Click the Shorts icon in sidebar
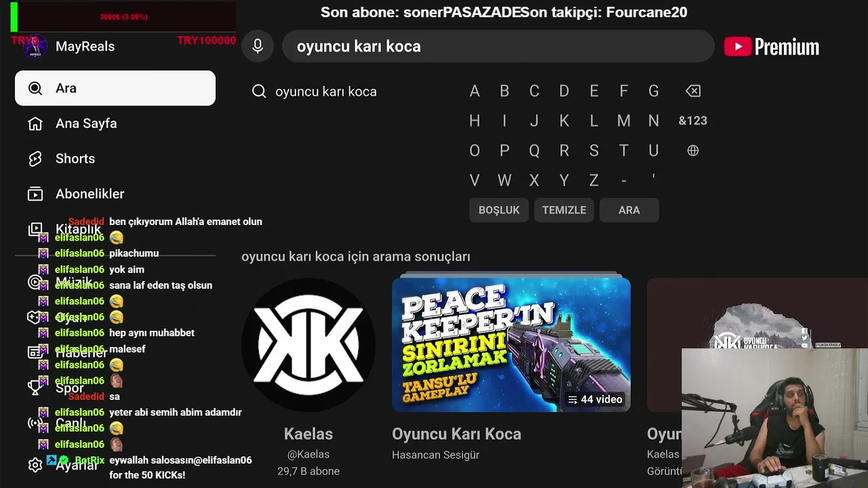The width and height of the screenshot is (868, 488). point(35,159)
